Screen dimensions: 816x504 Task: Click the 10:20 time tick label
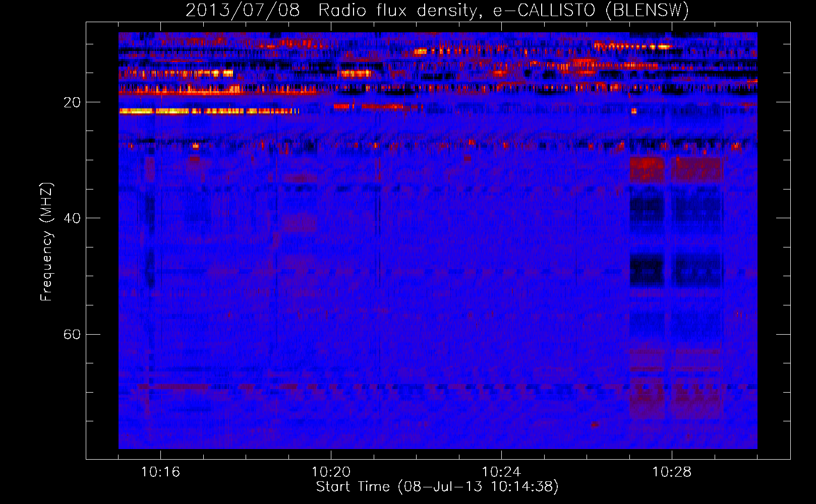coord(331,472)
